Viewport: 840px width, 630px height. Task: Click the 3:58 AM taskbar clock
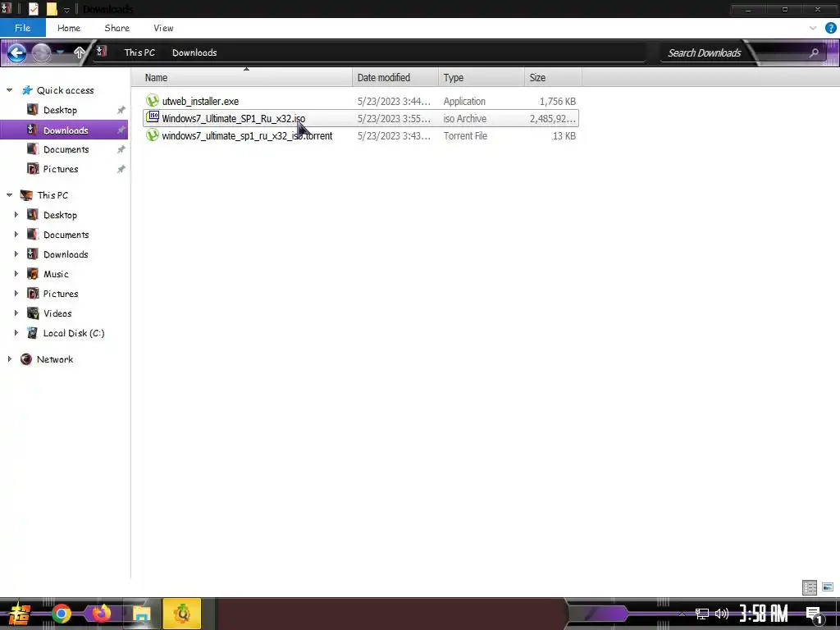tap(764, 614)
